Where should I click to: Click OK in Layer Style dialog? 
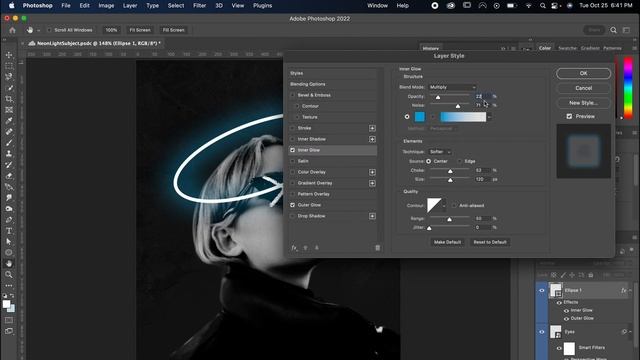[583, 73]
